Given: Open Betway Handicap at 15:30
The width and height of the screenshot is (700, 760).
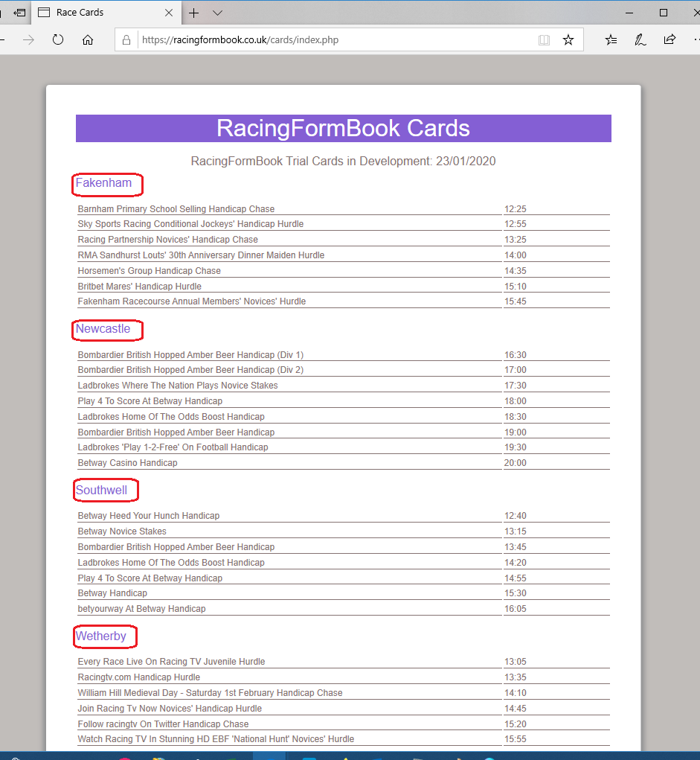Looking at the screenshot, I should 112,593.
